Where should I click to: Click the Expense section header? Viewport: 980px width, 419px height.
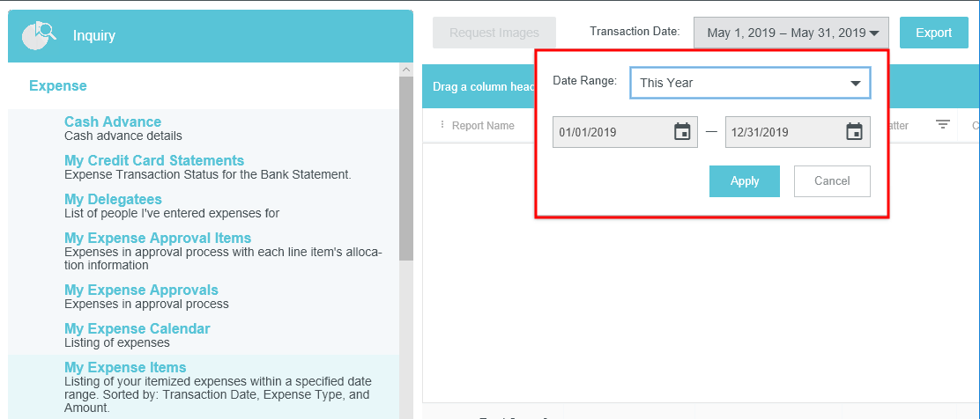(x=58, y=86)
